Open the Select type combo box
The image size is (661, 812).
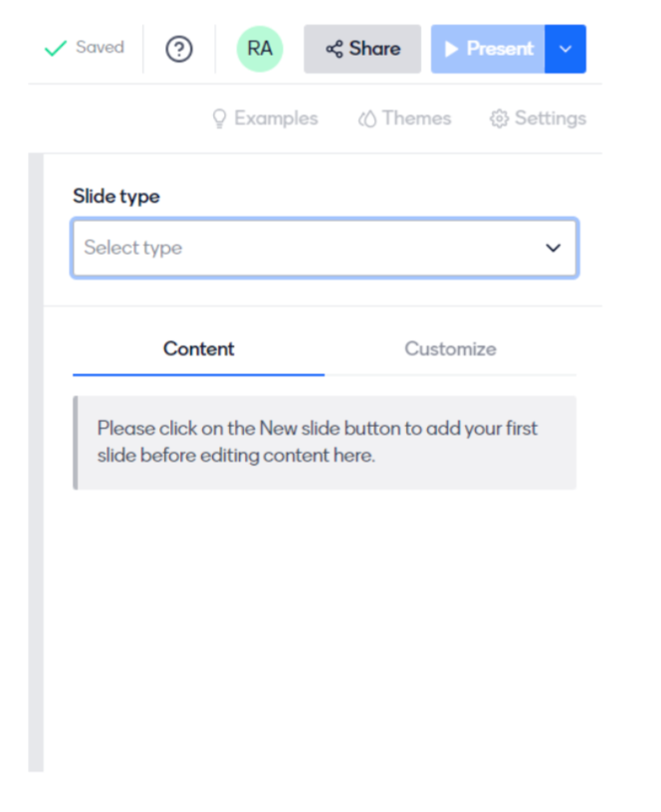pyautogui.click(x=325, y=248)
